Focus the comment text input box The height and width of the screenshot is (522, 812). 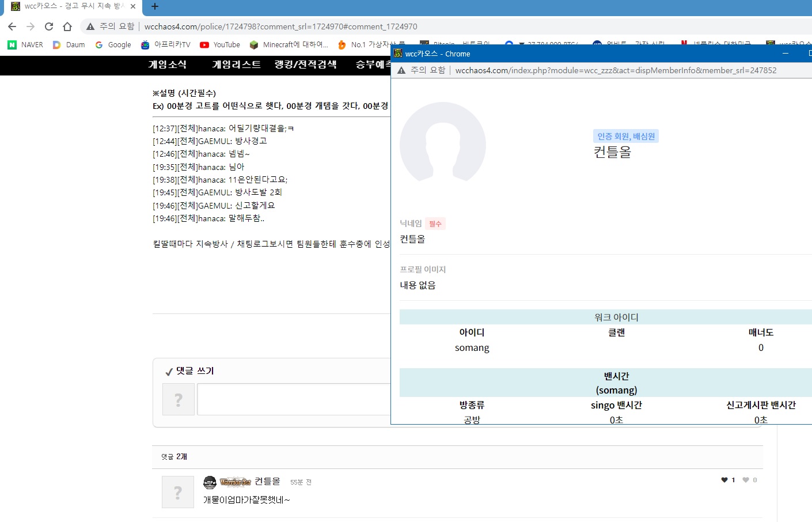294,399
